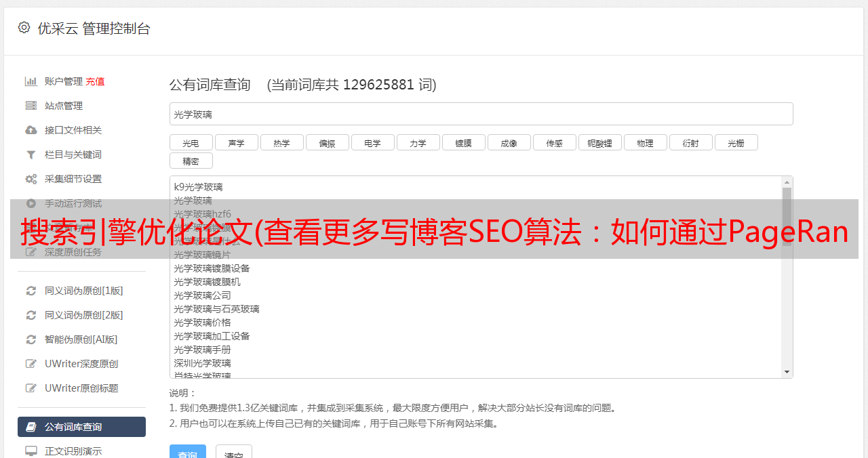This screenshot has width=868, height=458.
Task: Click the 成像 tag button
Action: tap(509, 142)
